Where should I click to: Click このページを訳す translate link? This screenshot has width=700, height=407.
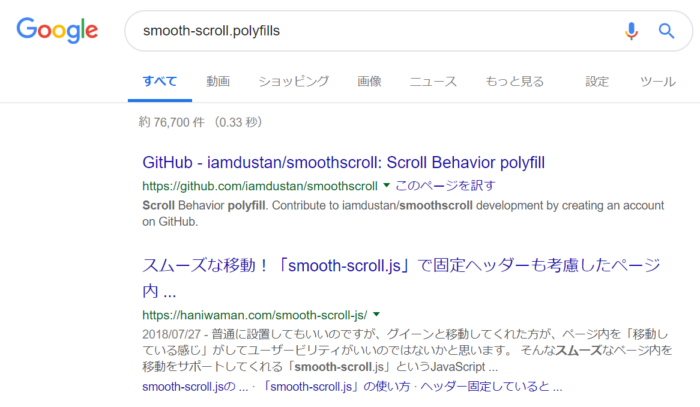(445, 185)
